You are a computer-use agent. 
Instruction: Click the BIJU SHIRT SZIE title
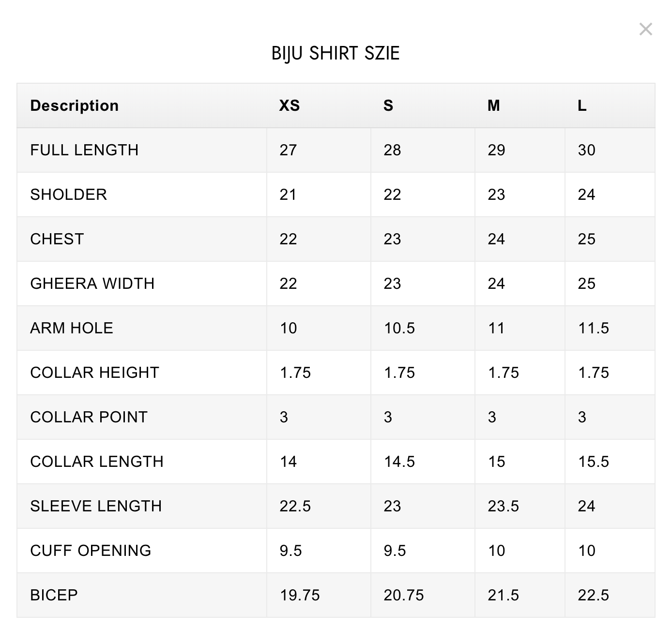[336, 53]
